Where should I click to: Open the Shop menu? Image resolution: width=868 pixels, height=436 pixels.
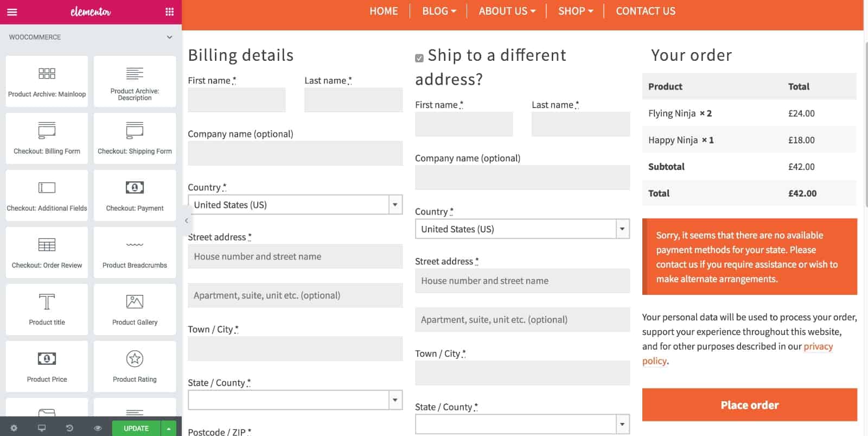pos(576,11)
